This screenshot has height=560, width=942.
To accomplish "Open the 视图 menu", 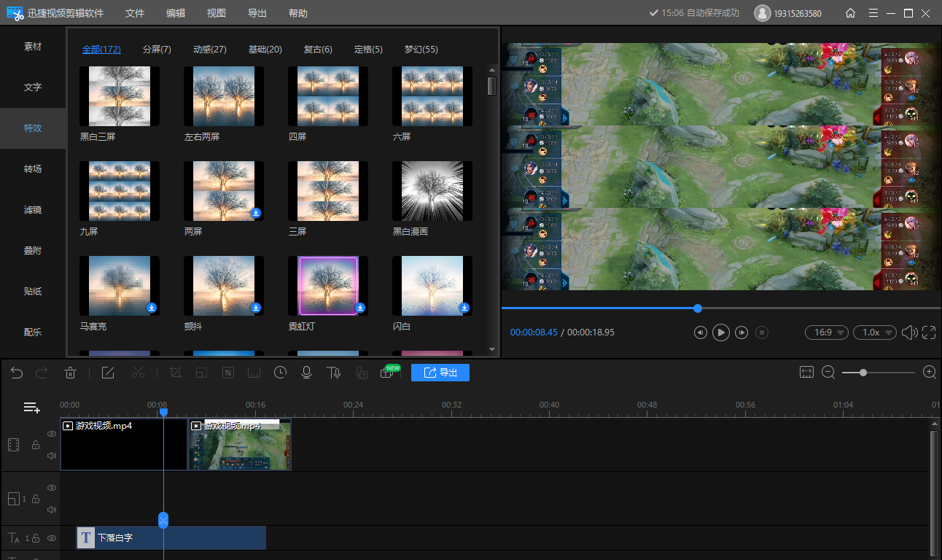I will tap(217, 13).
